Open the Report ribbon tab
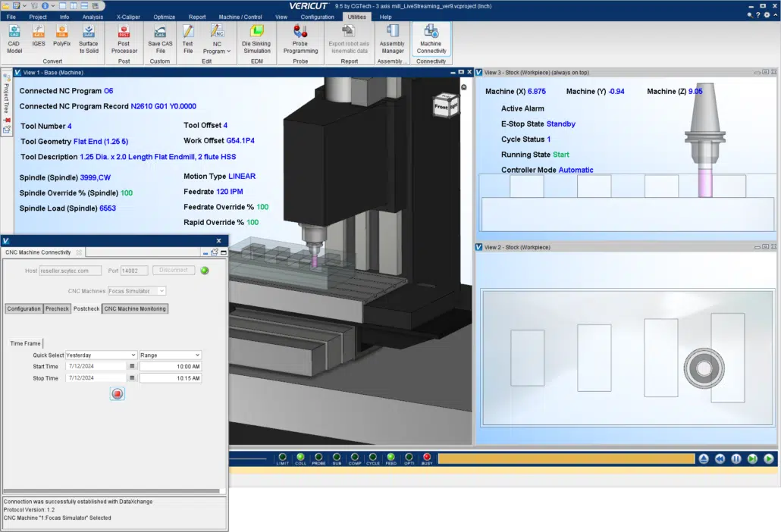The width and height of the screenshot is (781, 532). point(196,17)
